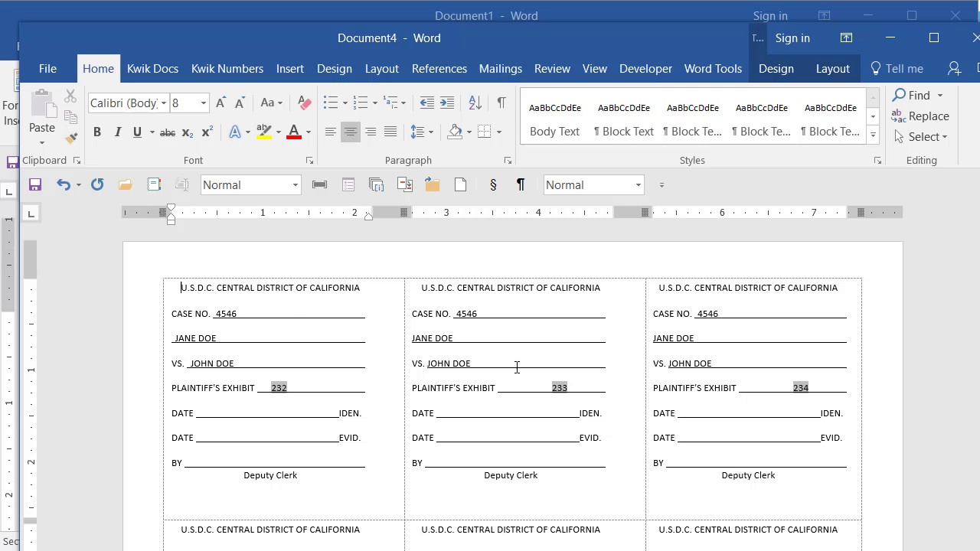Apply superscript formatting
Screen dimensions: 980x551
[207, 132]
